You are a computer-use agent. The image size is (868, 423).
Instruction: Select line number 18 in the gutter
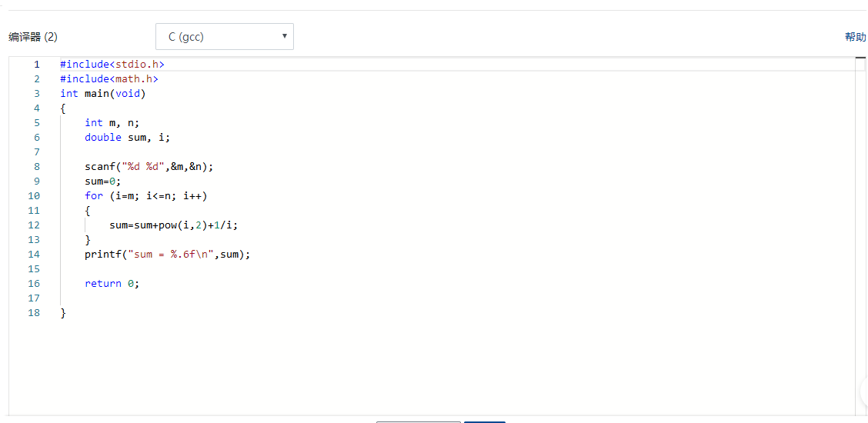34,313
